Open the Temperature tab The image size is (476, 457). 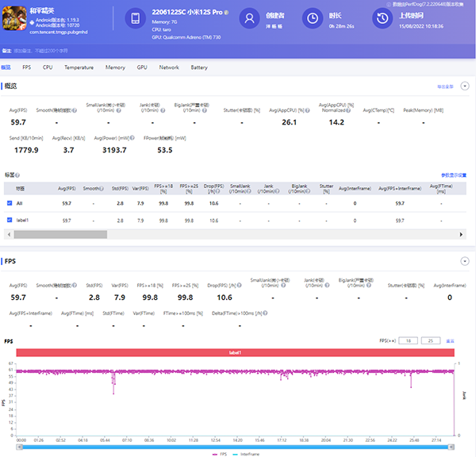coord(79,67)
